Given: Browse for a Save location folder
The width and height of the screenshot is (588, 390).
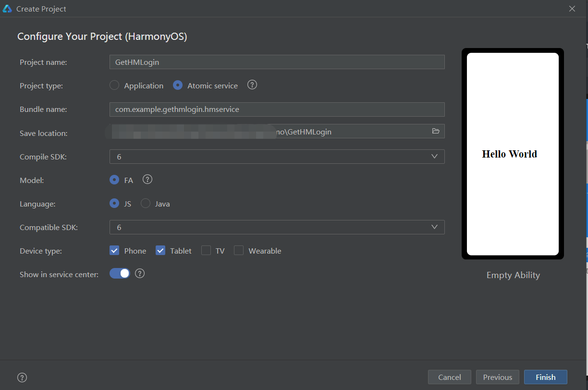Looking at the screenshot, I should click(x=436, y=131).
